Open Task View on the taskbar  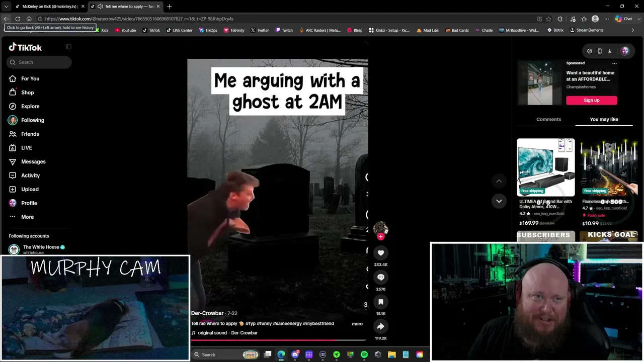268,354
